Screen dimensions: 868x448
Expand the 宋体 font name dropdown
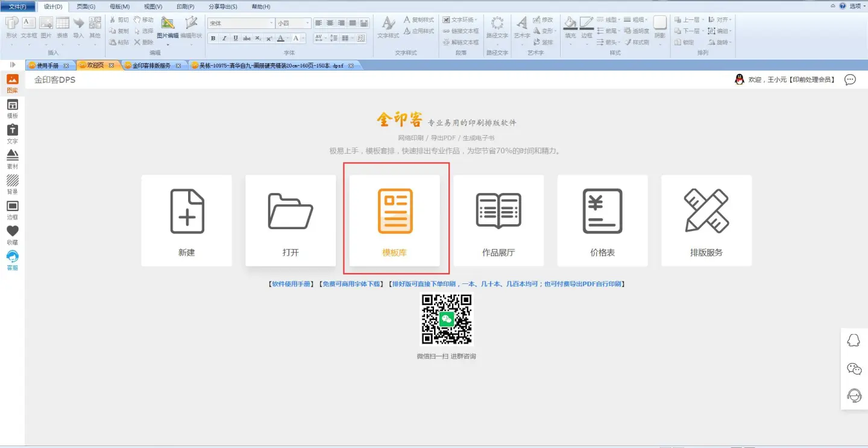pyautogui.click(x=271, y=24)
